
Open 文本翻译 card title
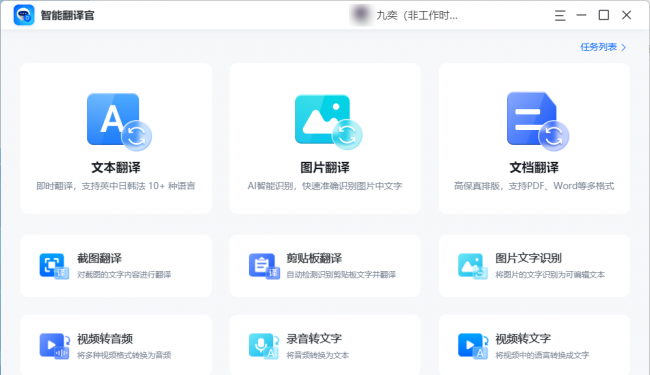click(116, 167)
